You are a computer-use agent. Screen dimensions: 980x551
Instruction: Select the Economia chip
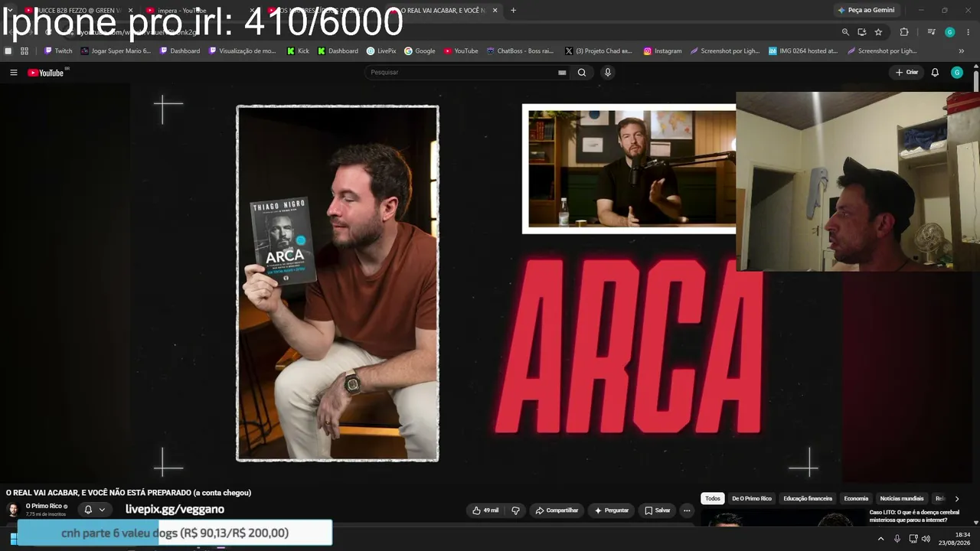[x=856, y=499]
